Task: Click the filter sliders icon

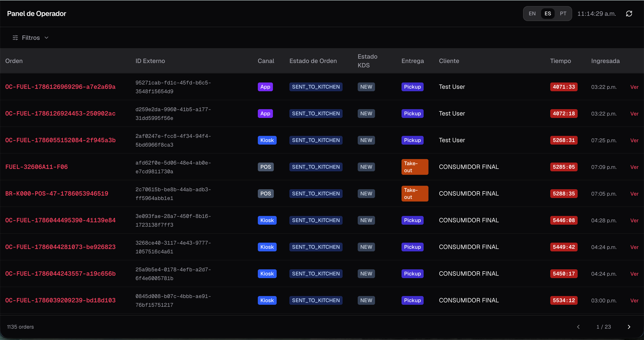Action: 15,38
